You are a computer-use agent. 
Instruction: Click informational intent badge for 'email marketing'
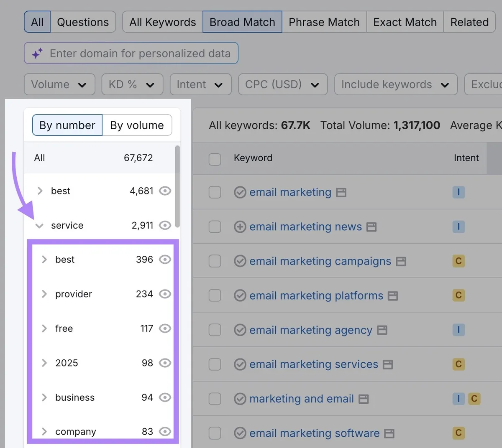pyautogui.click(x=458, y=192)
